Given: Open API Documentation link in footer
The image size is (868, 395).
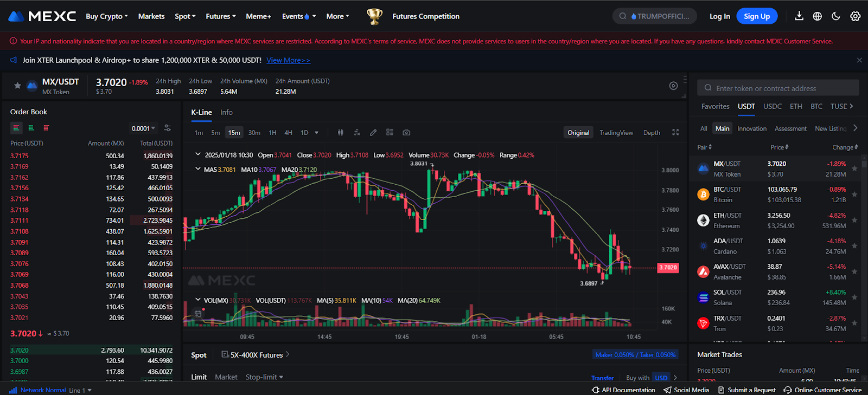Looking at the screenshot, I should click(624, 390).
